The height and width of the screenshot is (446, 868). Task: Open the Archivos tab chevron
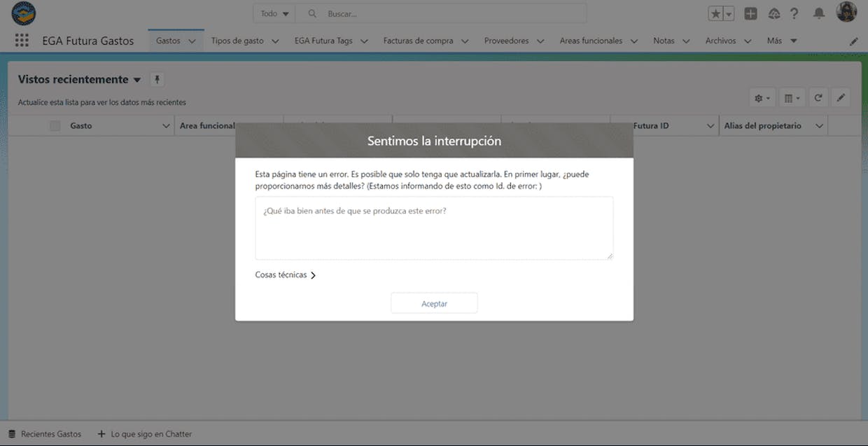pyautogui.click(x=748, y=41)
